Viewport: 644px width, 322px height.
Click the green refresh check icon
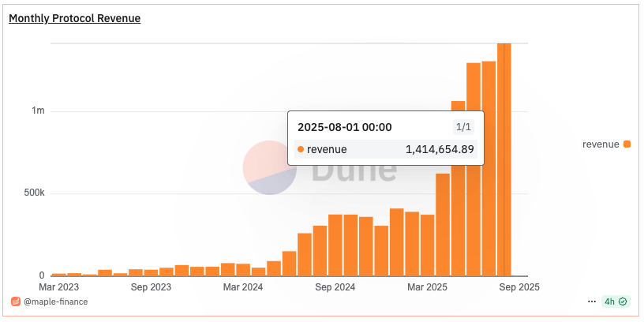(623, 301)
